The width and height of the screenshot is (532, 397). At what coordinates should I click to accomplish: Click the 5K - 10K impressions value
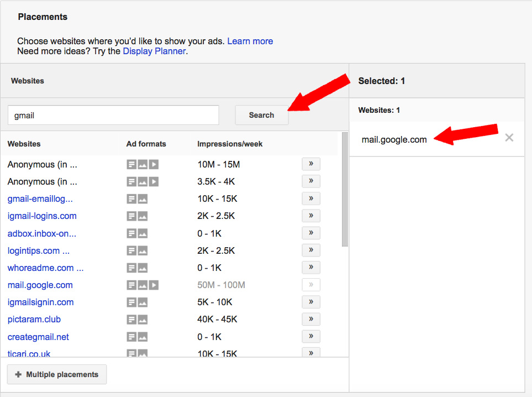click(x=215, y=302)
